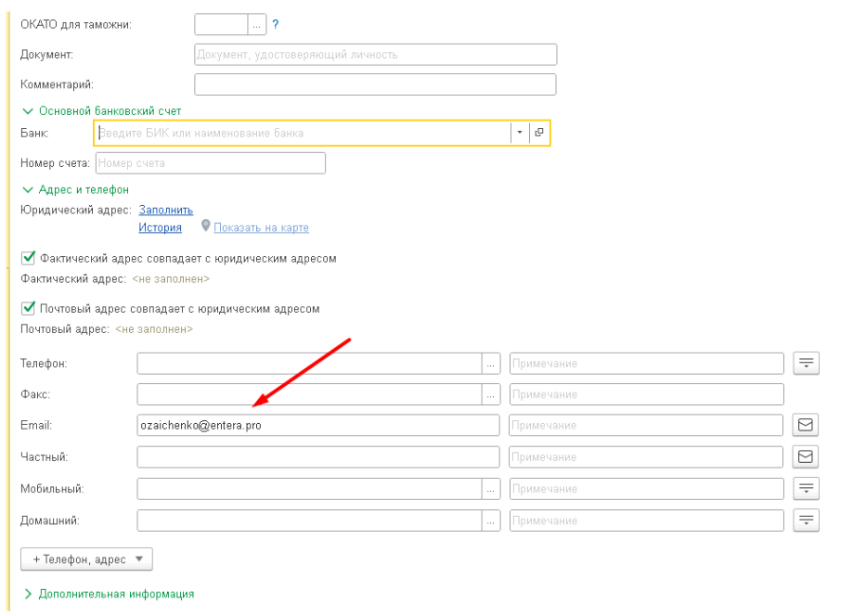Click the Заполнить link for legal address
The image size is (866, 616).
point(166,210)
